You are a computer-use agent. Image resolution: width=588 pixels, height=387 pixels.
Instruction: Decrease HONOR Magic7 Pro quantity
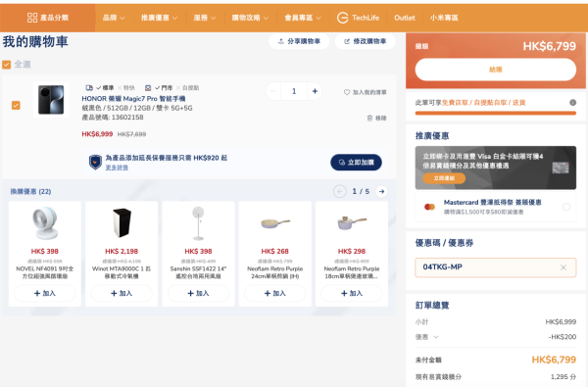click(x=273, y=91)
